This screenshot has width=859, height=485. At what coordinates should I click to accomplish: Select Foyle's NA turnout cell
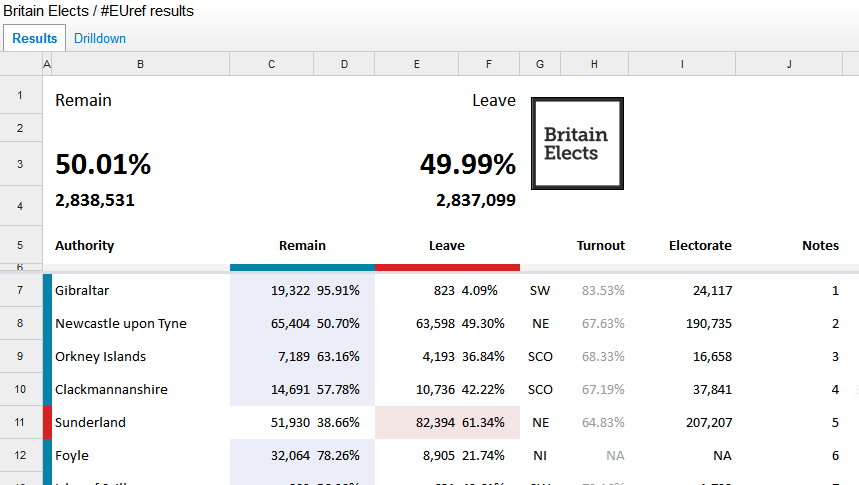pos(615,455)
